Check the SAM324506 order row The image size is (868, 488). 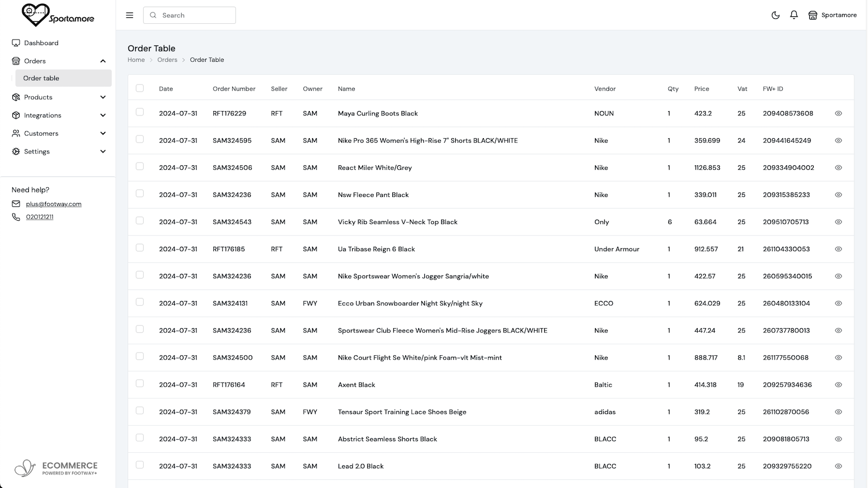click(x=140, y=166)
